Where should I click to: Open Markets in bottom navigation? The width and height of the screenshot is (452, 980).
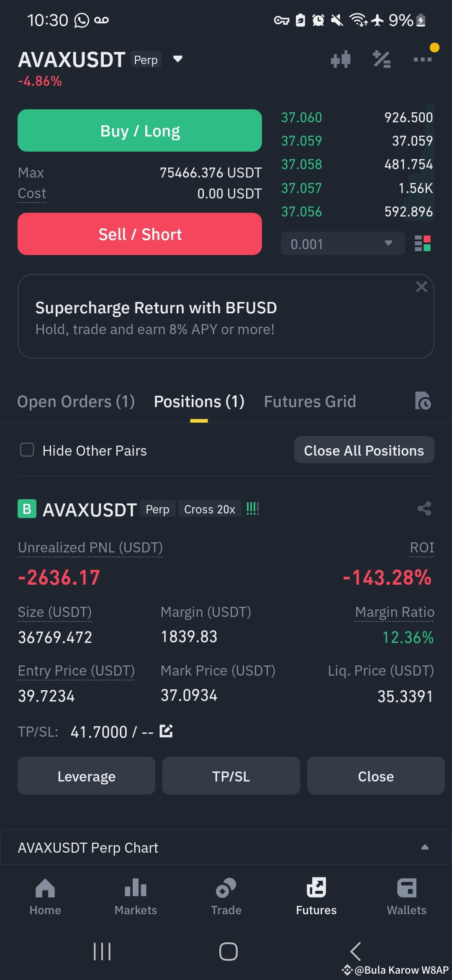click(136, 897)
